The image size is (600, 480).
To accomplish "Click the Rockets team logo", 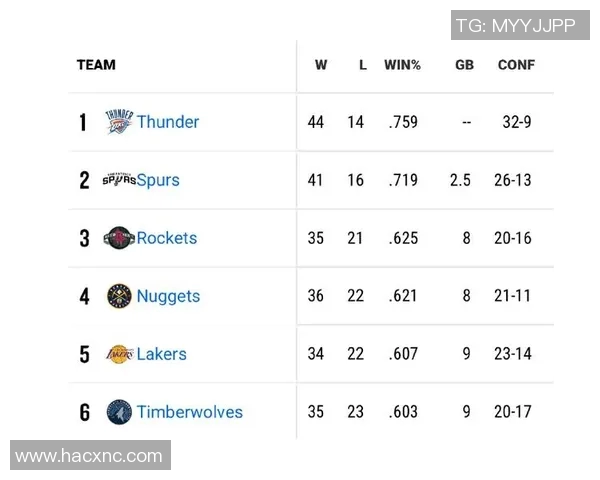I will coord(119,238).
